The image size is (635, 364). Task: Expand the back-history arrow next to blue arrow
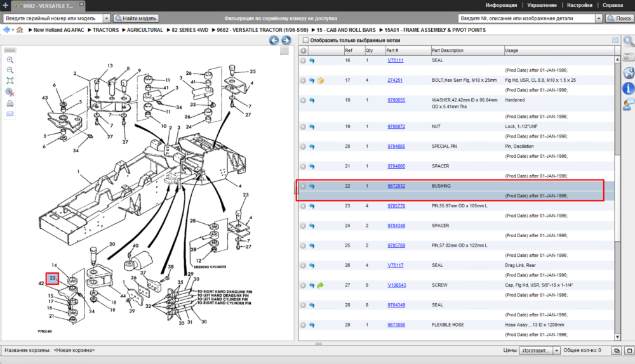pyautogui.click(x=13, y=30)
